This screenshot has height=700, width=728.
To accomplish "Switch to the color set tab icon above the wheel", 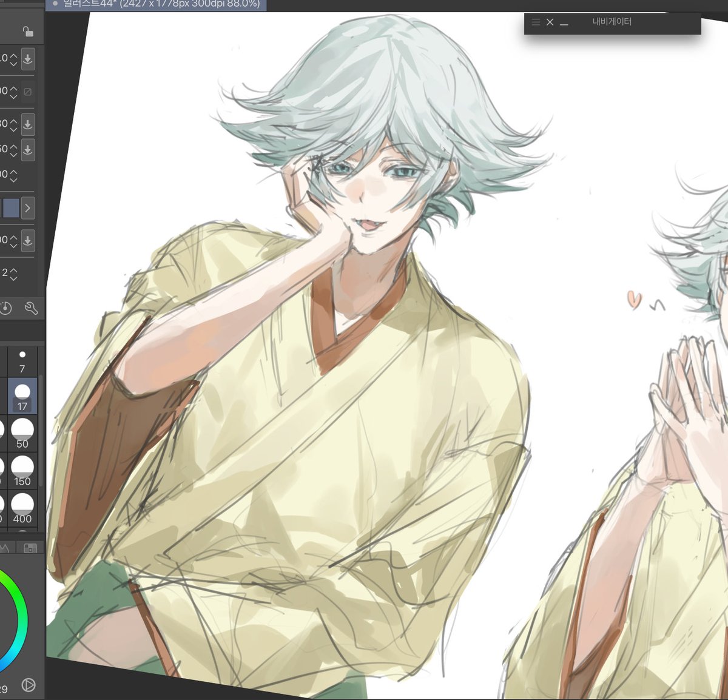I will (30, 548).
